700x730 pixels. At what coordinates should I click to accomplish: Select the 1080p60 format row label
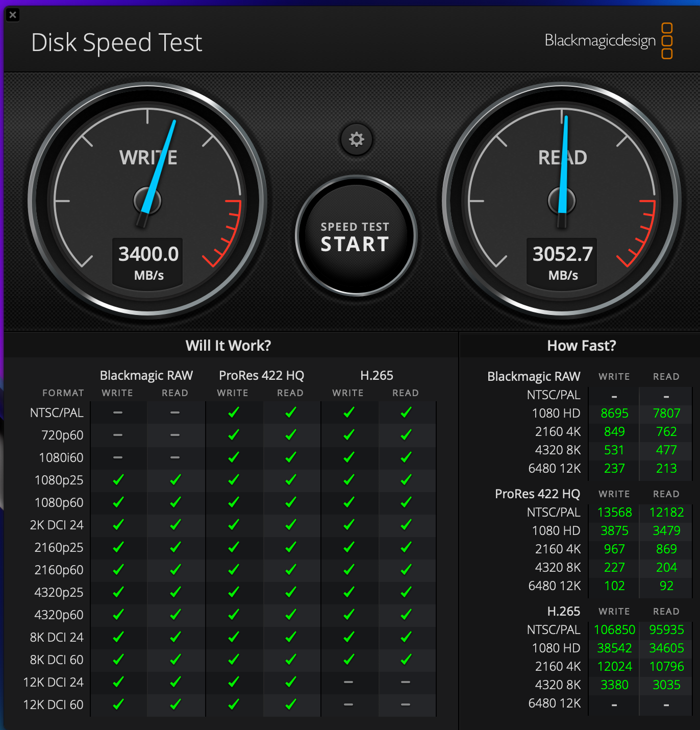point(59,502)
